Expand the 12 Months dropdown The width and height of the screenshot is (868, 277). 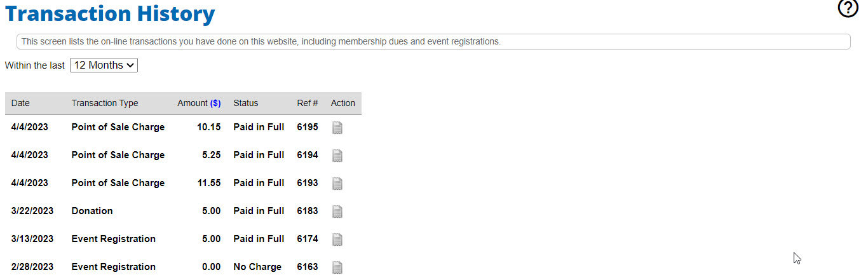point(104,65)
